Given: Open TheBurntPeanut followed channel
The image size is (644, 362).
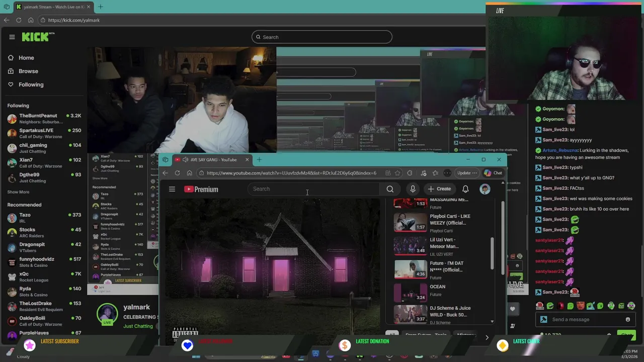Looking at the screenshot, I should pos(44,119).
